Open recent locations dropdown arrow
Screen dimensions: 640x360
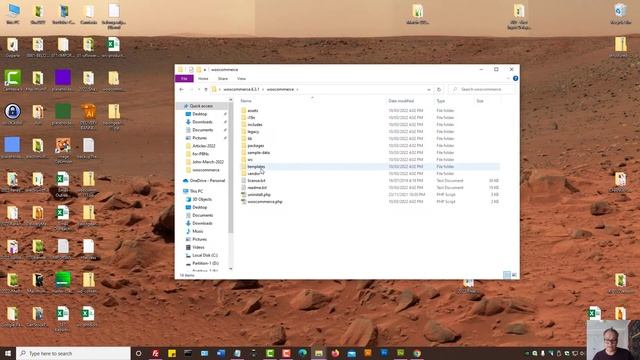pos(199,89)
